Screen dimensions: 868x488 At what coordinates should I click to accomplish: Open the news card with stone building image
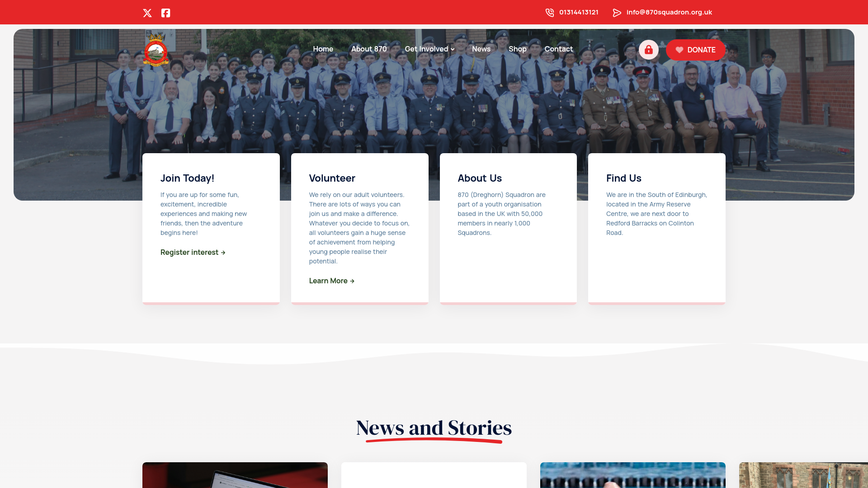pos(803,475)
